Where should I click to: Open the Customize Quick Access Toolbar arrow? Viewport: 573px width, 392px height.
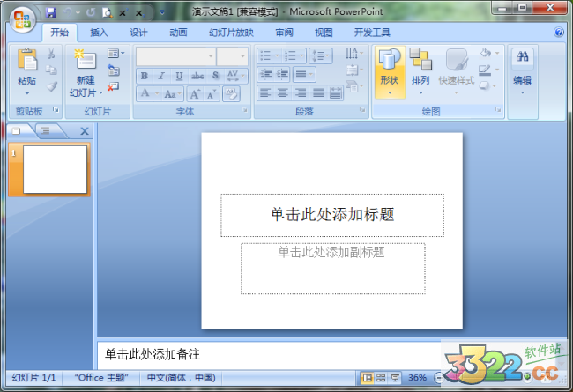(x=162, y=12)
